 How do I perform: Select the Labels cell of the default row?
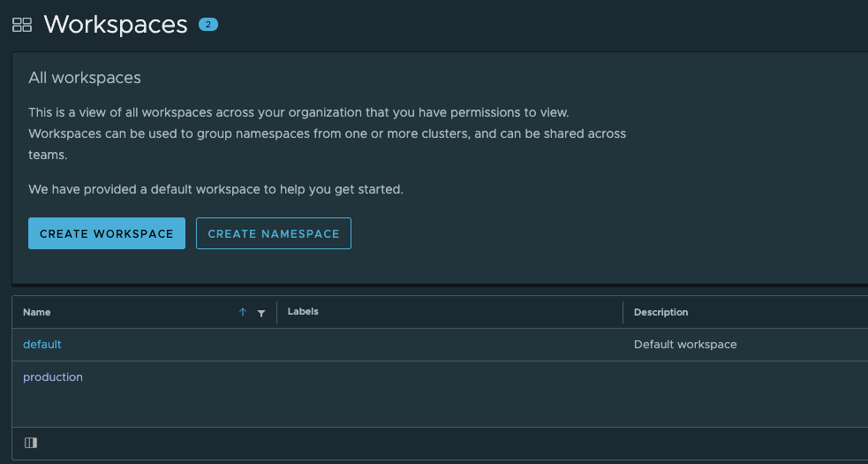tap(449, 345)
